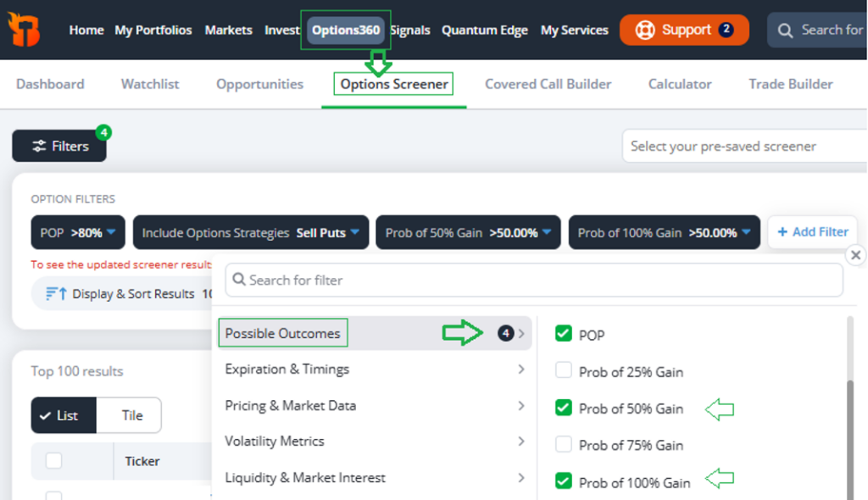
Task: Click the Possible Outcomes count badge
Action: click(505, 333)
